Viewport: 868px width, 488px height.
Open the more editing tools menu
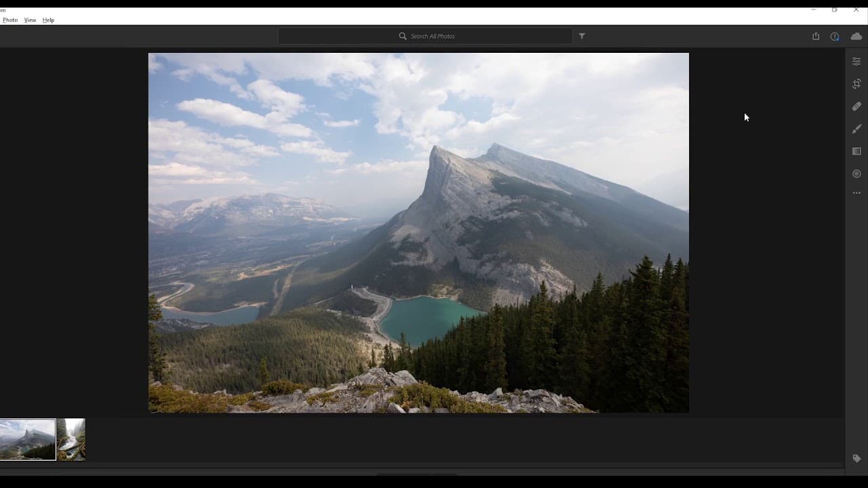tap(856, 192)
